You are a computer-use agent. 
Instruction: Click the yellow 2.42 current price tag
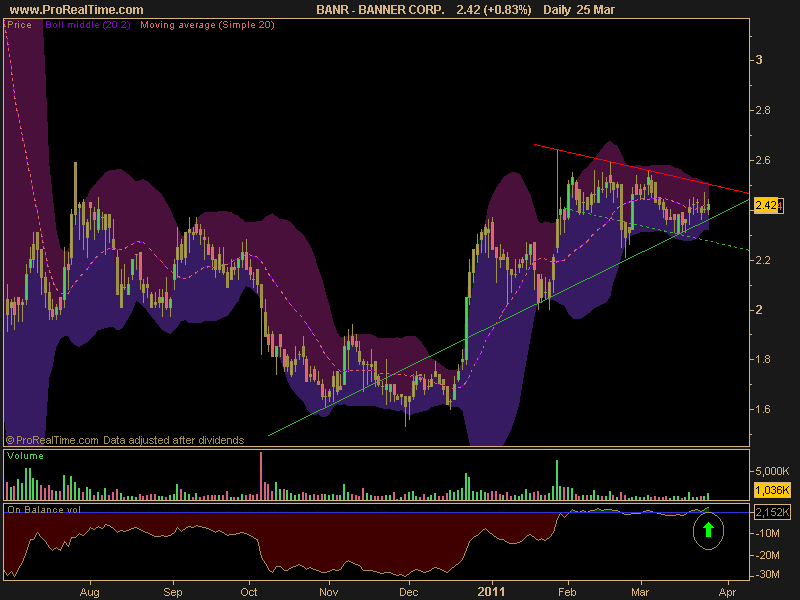click(x=767, y=206)
